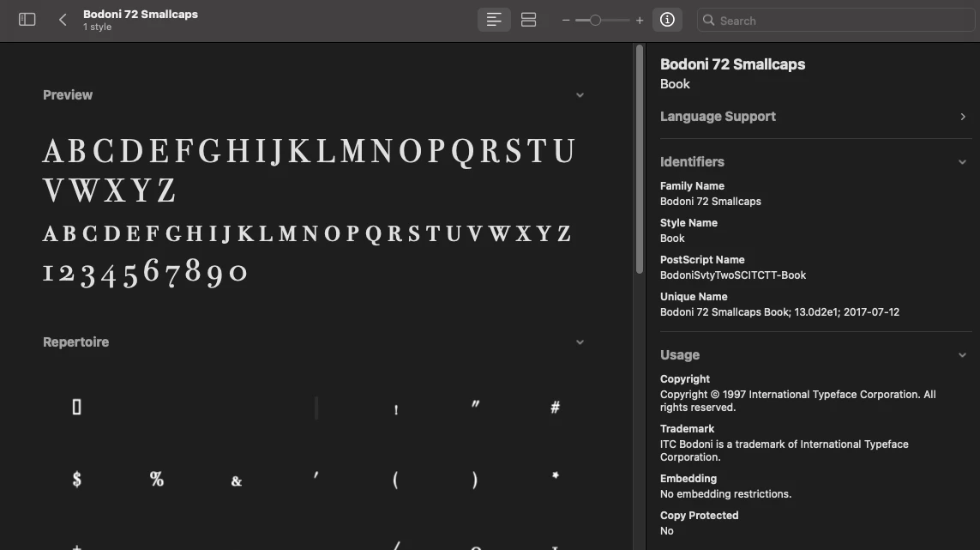Collapse the Usage section
This screenshot has height=550, width=980.
click(962, 355)
